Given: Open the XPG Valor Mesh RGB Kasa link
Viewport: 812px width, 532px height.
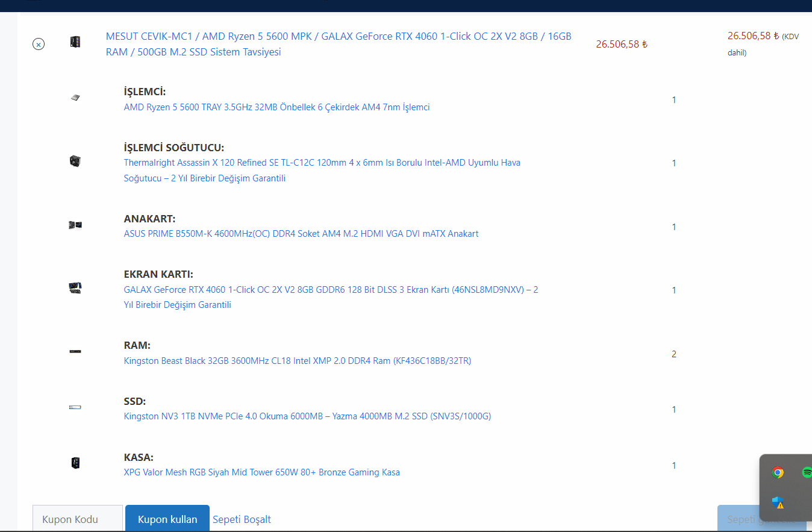Looking at the screenshot, I should [x=262, y=472].
